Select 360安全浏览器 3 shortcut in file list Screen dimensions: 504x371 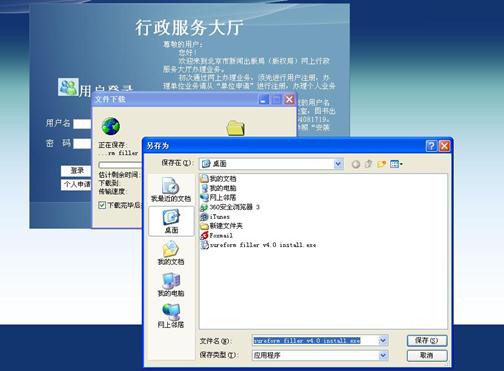point(230,207)
